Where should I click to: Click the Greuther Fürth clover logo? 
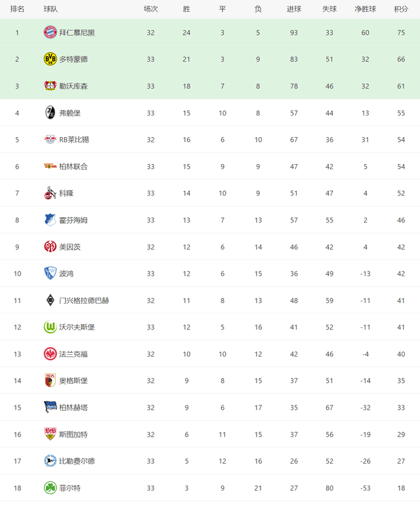[x=50, y=488]
